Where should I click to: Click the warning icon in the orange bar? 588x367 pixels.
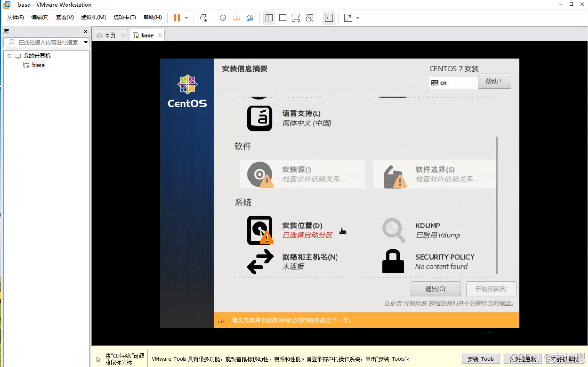click(221, 320)
